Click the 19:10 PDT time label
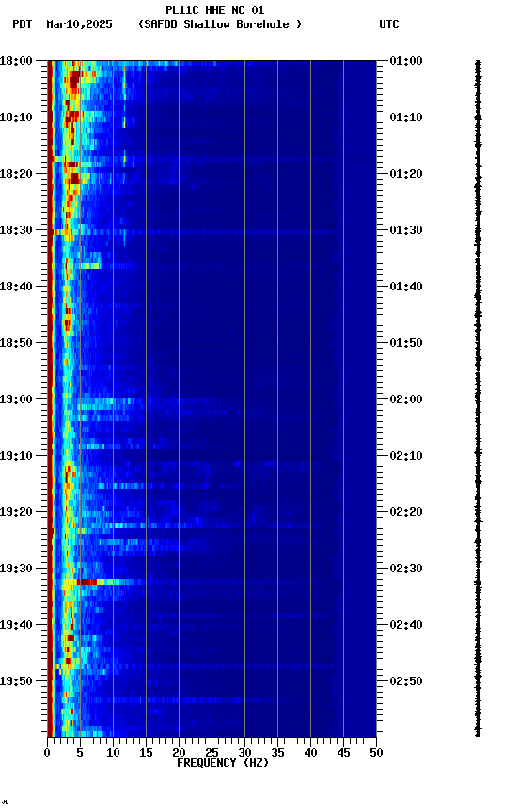Image resolution: width=519 pixels, height=812 pixels. pos(16,456)
